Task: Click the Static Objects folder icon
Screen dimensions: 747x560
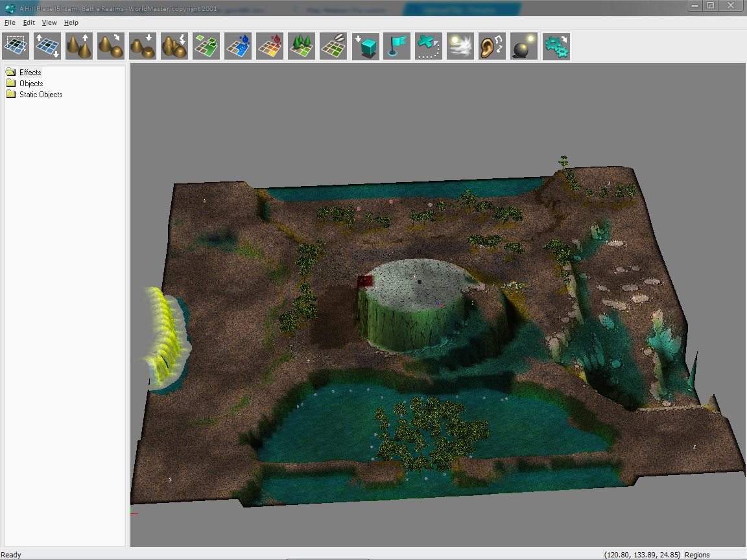Action: click(x=10, y=94)
